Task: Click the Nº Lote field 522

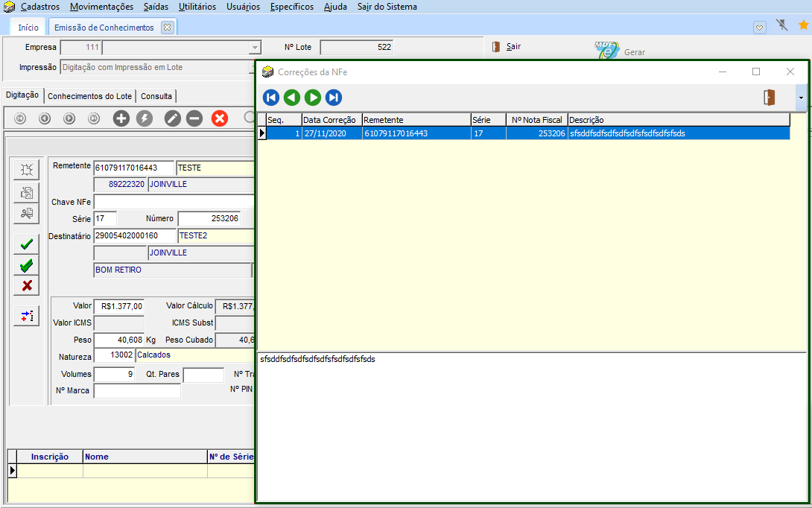Action: click(x=357, y=47)
